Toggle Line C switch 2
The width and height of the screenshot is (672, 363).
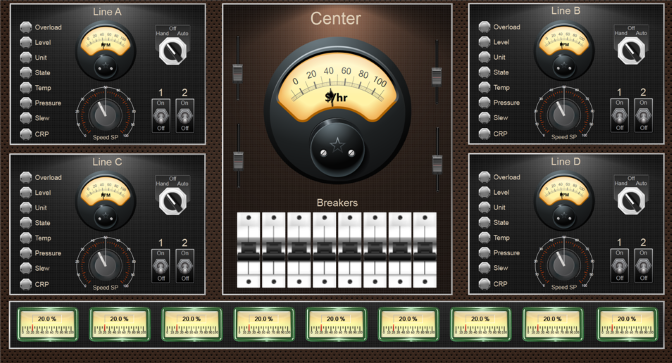185,266
